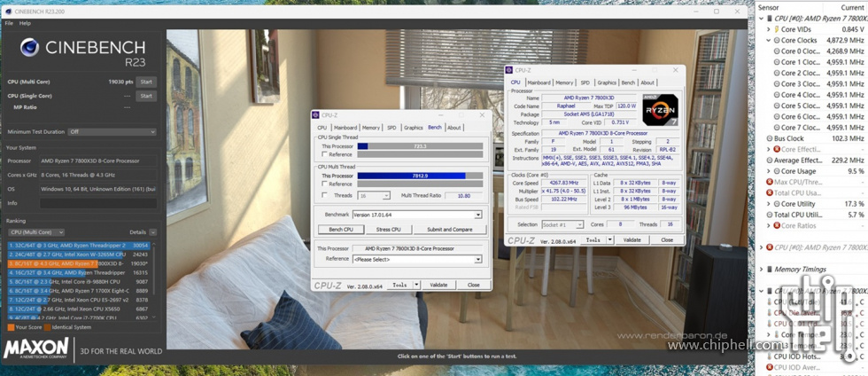The width and height of the screenshot is (868, 376).
Task: Select the Xeon W-3265M 24243 ranking row
Action: [79, 255]
